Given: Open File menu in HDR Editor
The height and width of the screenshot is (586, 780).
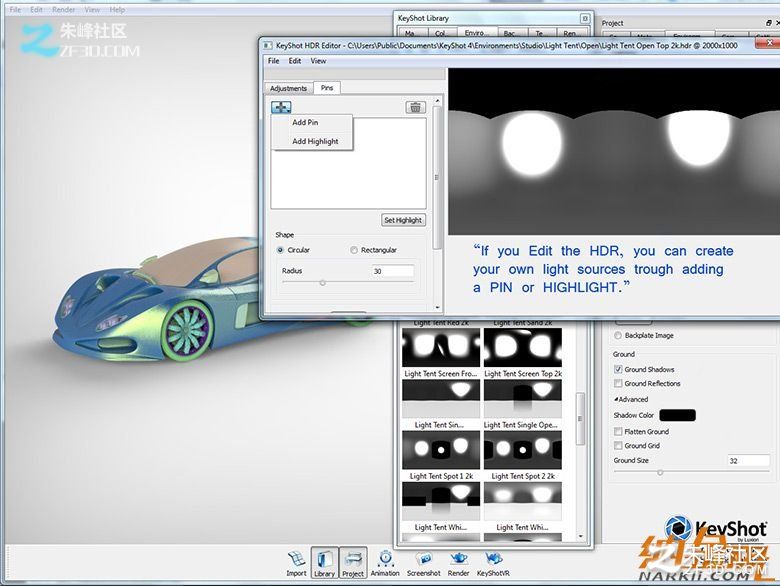Looking at the screenshot, I should pos(274,61).
